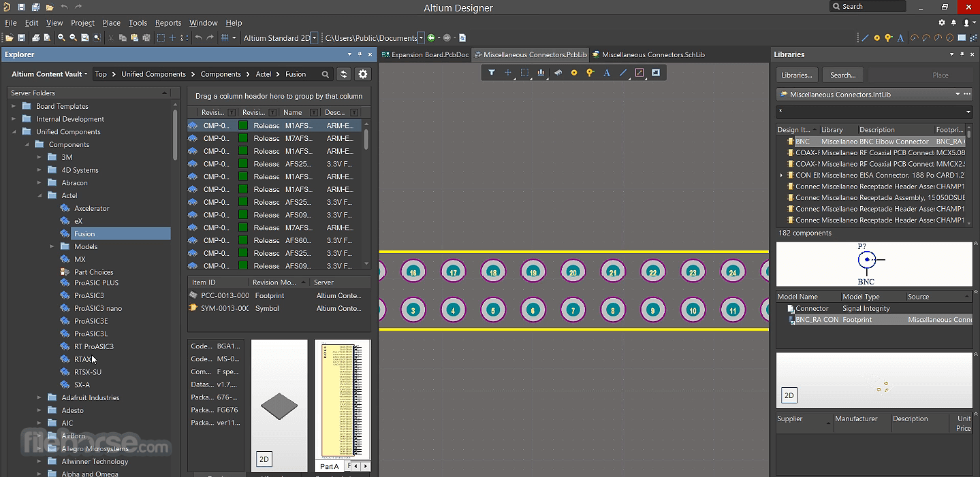This screenshot has width=980, height=477.
Task: Click the Save All icon in title bar
Action: (x=35, y=7)
